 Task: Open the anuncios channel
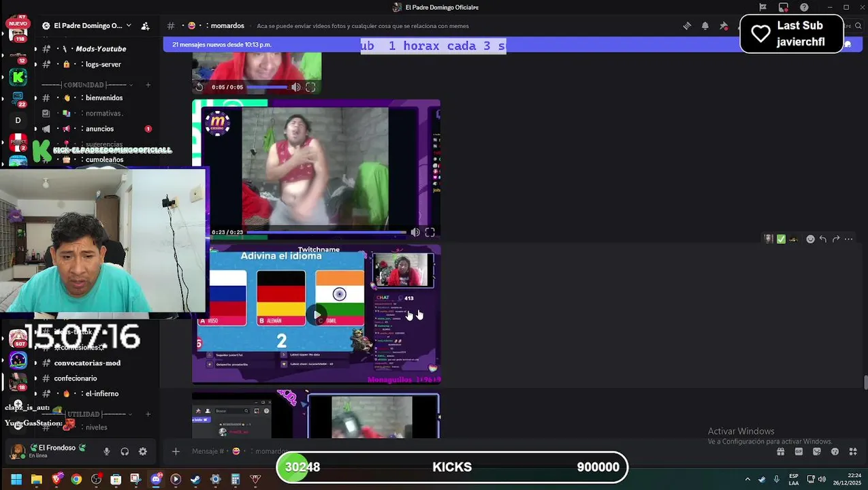[95, 129]
